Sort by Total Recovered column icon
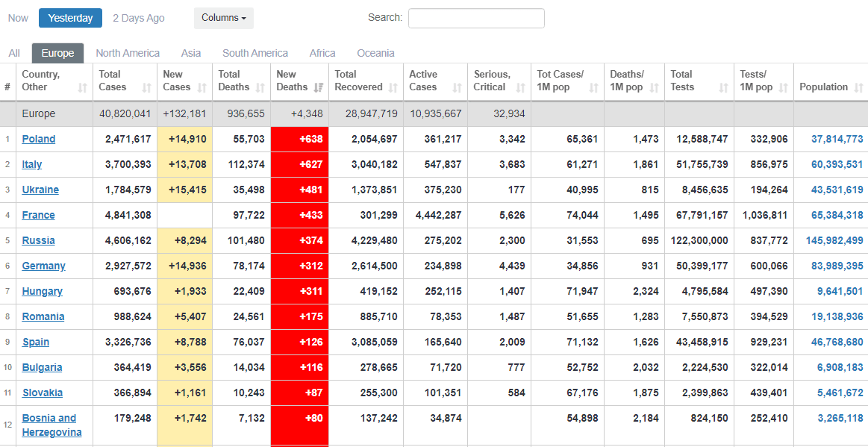The image size is (868, 447). click(x=393, y=88)
